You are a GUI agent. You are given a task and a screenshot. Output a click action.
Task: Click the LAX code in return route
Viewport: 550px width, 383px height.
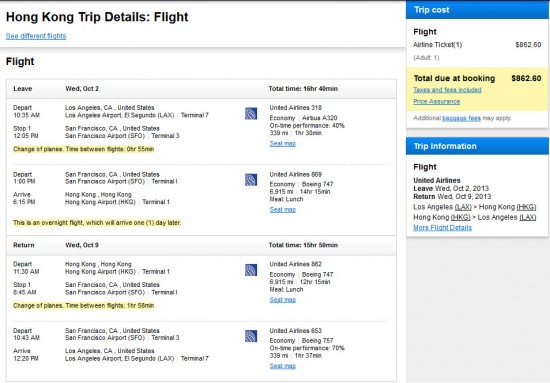tap(528, 217)
